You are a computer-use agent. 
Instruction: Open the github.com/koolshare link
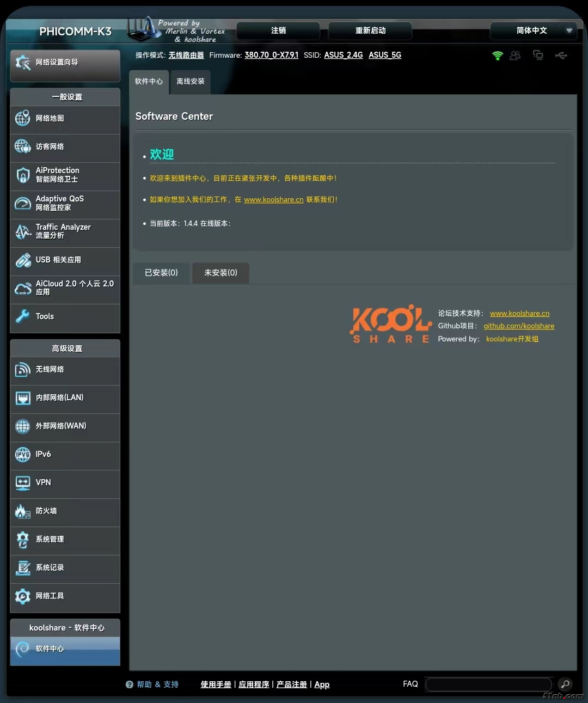519,326
